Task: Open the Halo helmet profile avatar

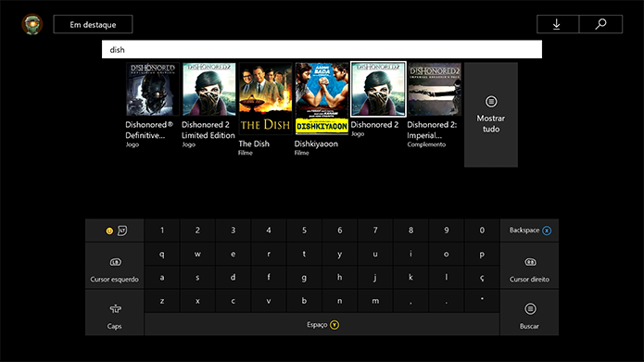Action: click(x=32, y=24)
